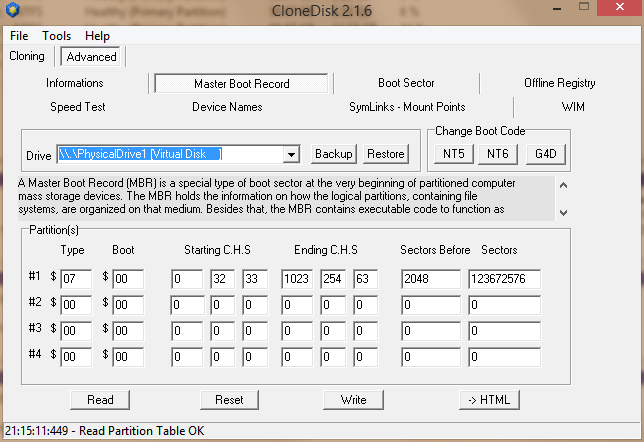The height and width of the screenshot is (442, 644).
Task: Click partition #1 Type field showing 07
Action: click(76, 279)
